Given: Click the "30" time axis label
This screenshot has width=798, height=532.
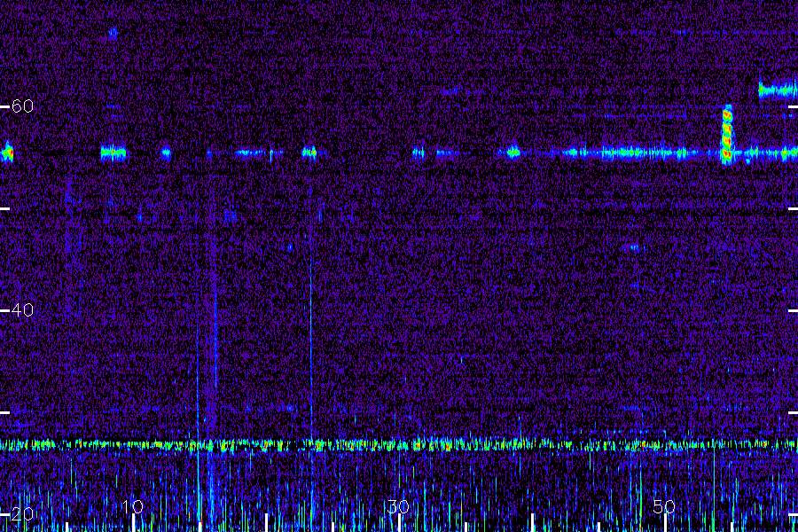Looking at the screenshot, I should pos(398,506).
